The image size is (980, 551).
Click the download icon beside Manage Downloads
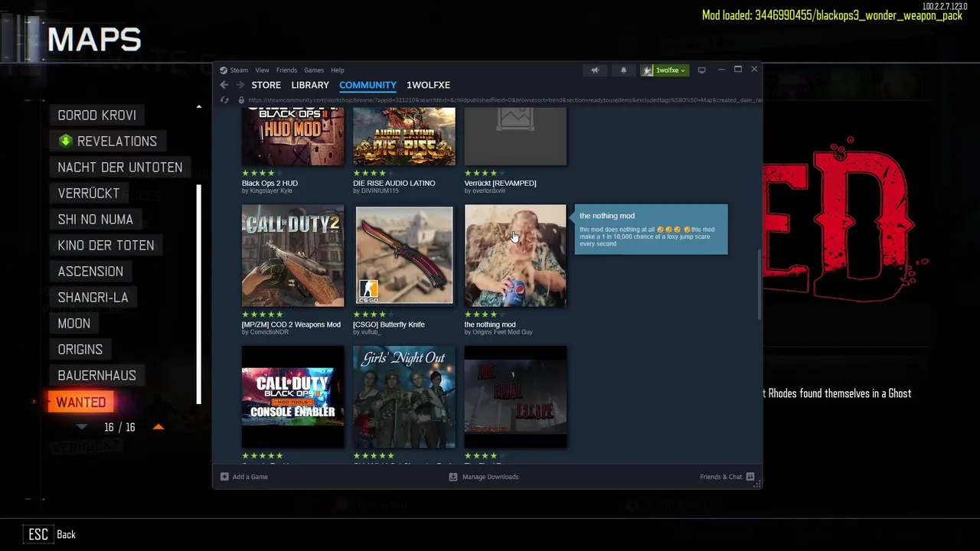[453, 477]
